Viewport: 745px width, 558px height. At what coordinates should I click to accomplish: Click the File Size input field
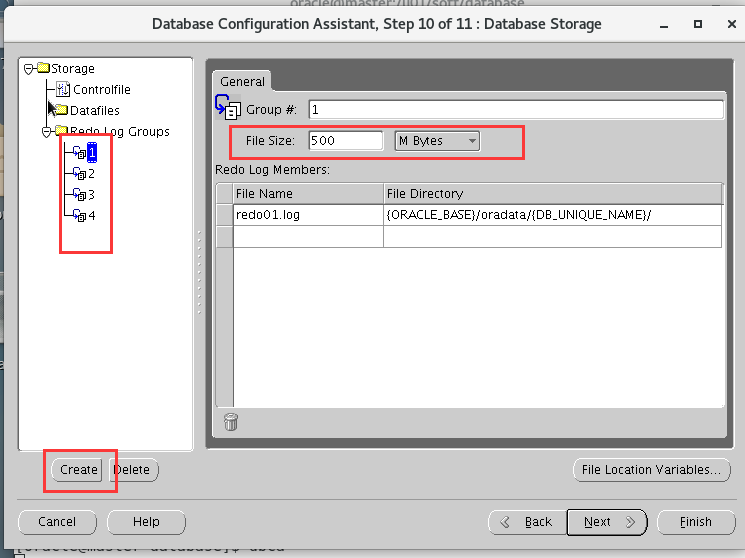point(345,141)
